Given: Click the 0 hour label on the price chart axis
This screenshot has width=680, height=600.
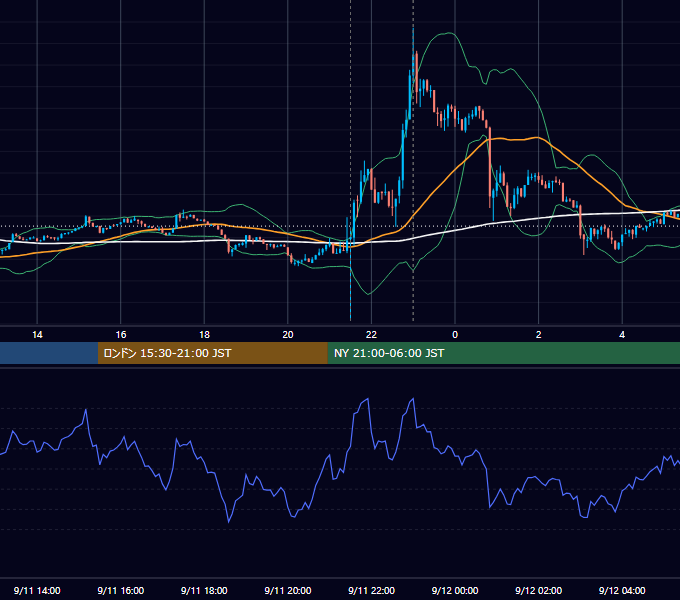Looking at the screenshot, I should tap(455, 335).
